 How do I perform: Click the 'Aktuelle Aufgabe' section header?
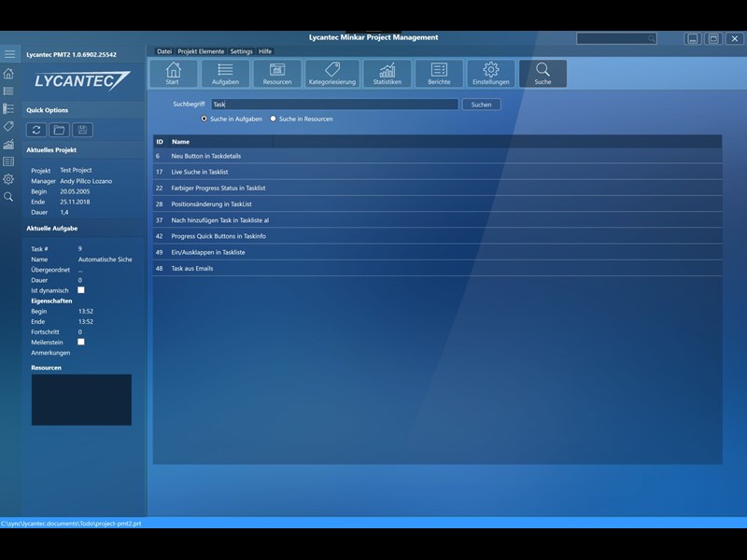coord(52,228)
